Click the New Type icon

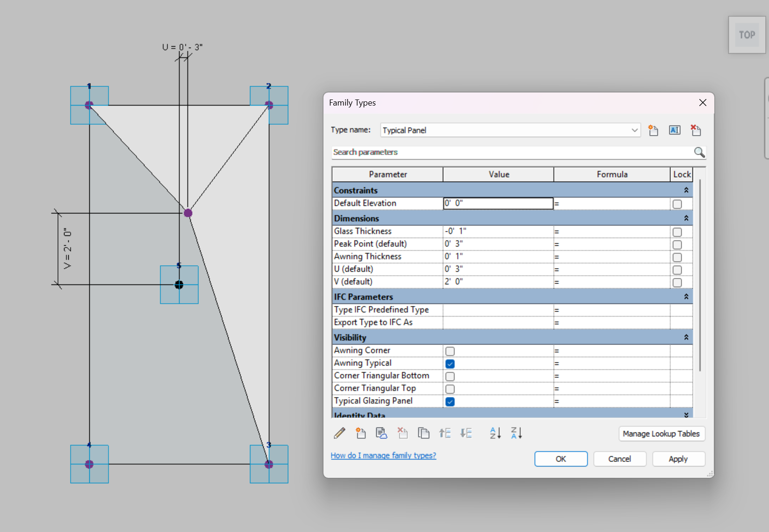pos(653,130)
